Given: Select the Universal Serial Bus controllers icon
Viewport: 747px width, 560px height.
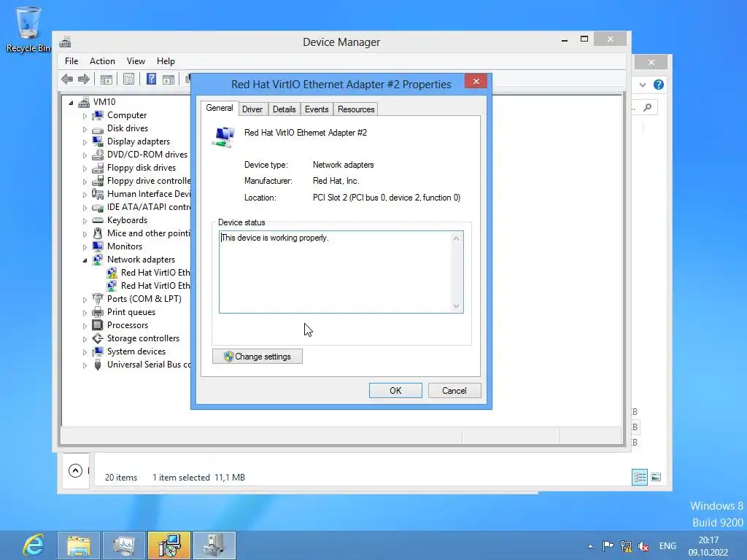Looking at the screenshot, I should (98, 365).
